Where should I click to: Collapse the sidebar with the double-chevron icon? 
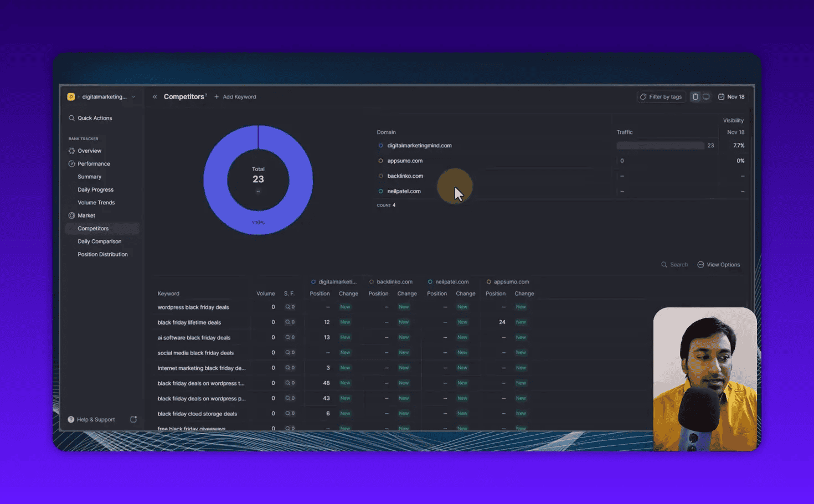(154, 96)
